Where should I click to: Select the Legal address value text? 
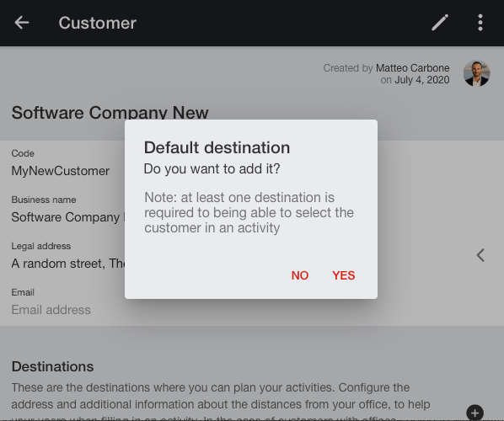click(68, 264)
